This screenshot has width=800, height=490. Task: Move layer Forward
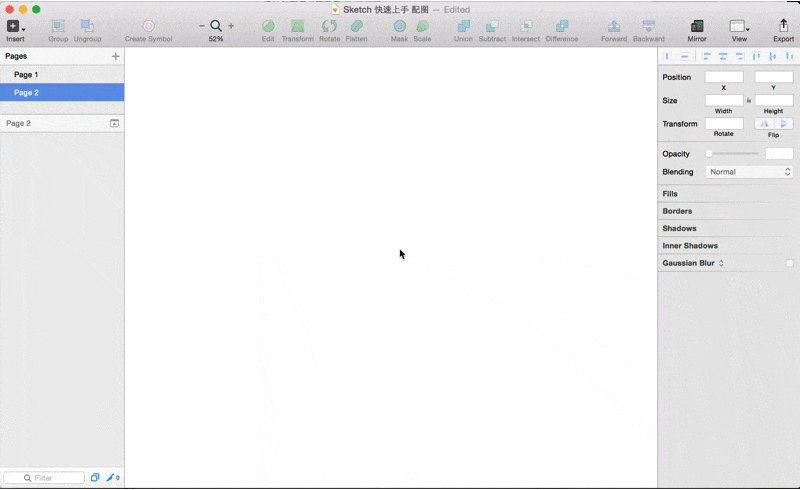pos(614,26)
